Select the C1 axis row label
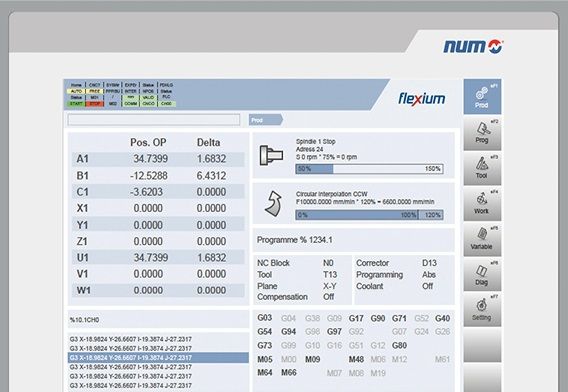This screenshot has width=568, height=392. [x=82, y=192]
